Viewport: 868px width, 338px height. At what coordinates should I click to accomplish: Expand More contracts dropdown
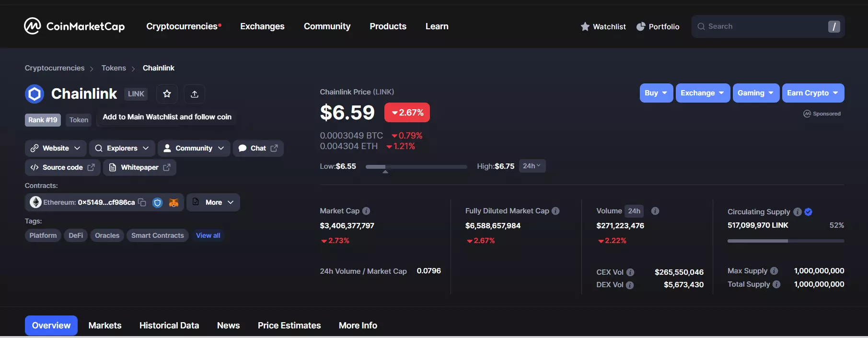(x=213, y=202)
